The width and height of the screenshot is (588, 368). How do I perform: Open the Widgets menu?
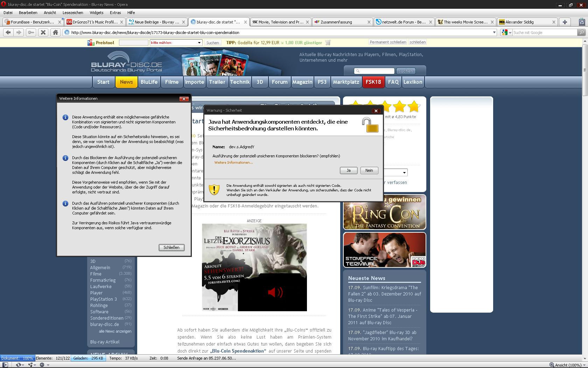point(97,13)
